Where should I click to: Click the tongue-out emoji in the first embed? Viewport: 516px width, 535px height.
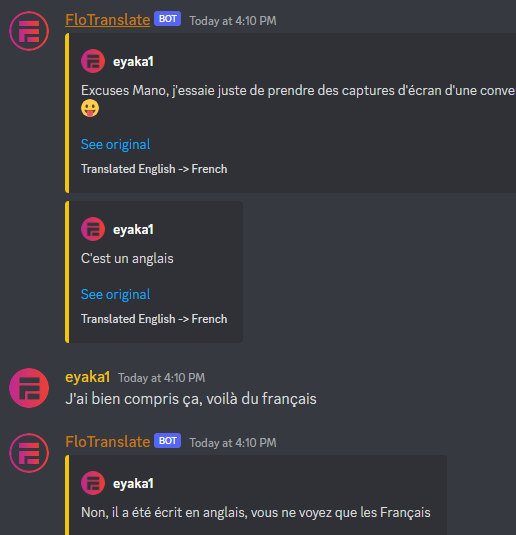pos(90,109)
